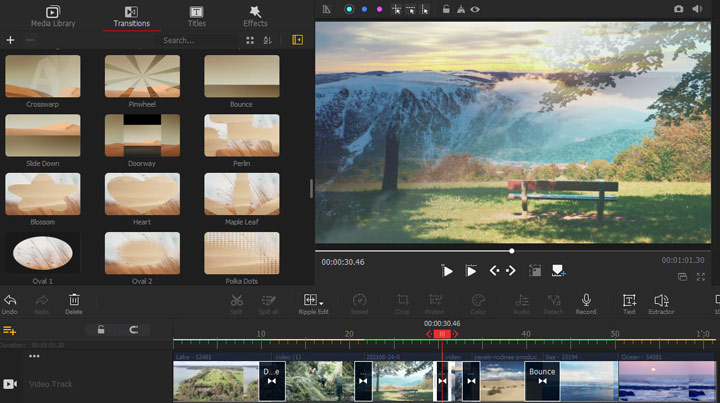Toggle the timeline track lock
Screen dimensions: 720x403
tap(100, 330)
